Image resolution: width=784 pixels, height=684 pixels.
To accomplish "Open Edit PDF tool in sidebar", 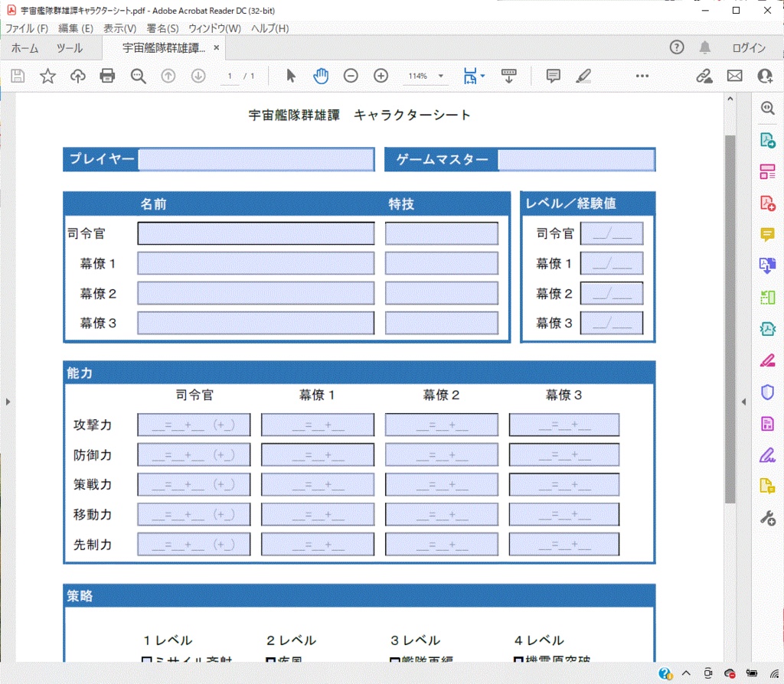I will pyautogui.click(x=767, y=171).
